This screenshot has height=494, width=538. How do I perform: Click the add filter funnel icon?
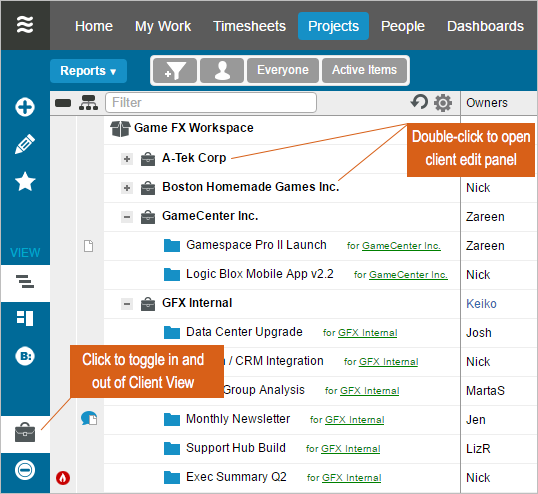click(175, 70)
